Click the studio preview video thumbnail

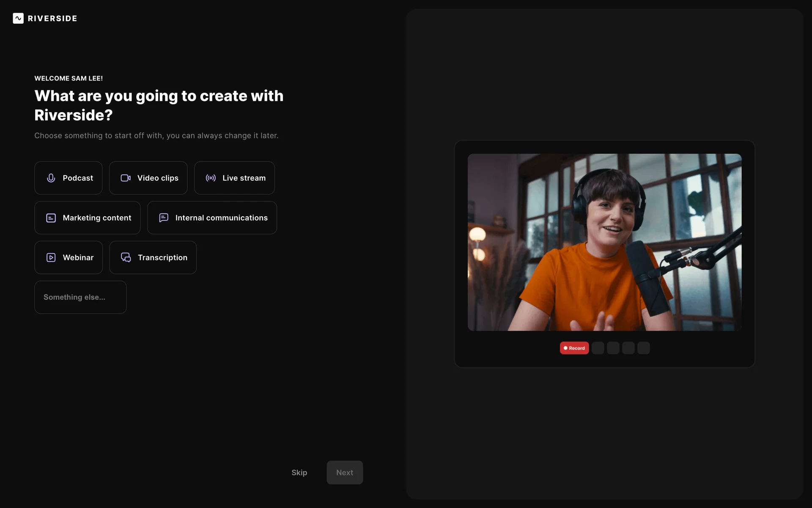pyautogui.click(x=604, y=242)
